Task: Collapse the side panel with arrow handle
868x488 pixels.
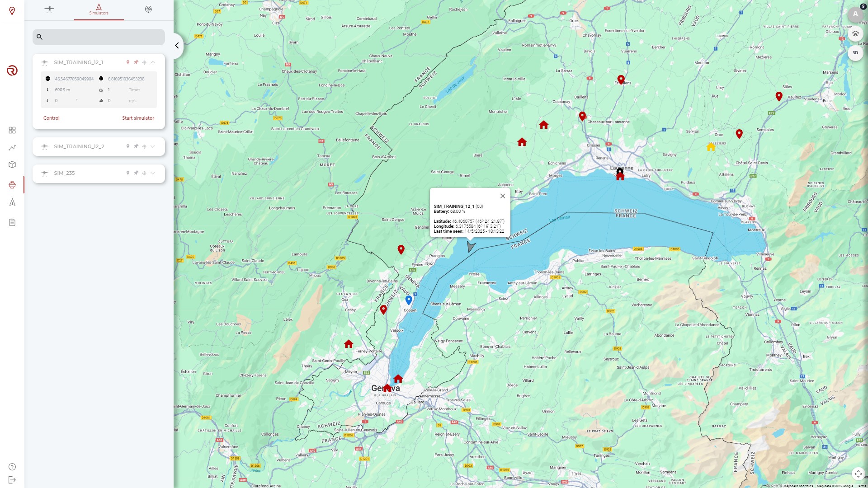Action: [177, 46]
